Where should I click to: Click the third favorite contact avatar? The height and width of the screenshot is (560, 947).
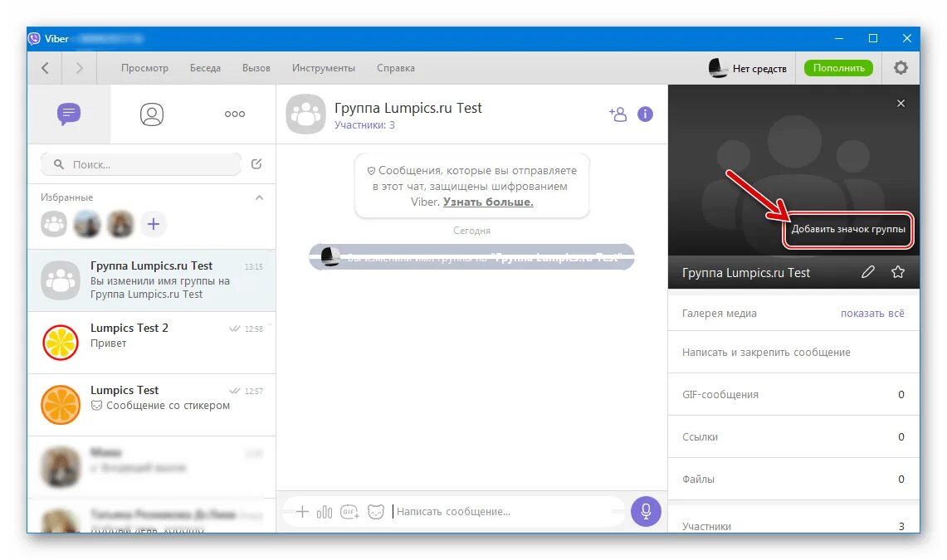pos(120,225)
